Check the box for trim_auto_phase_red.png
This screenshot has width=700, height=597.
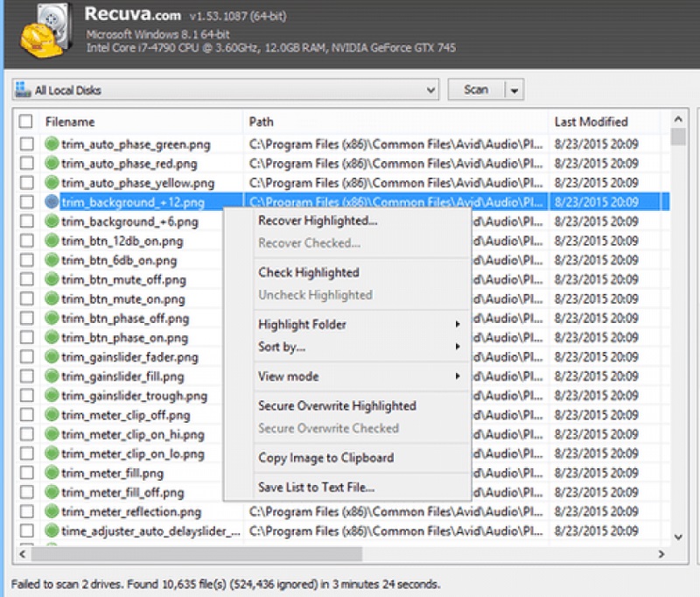point(27,163)
